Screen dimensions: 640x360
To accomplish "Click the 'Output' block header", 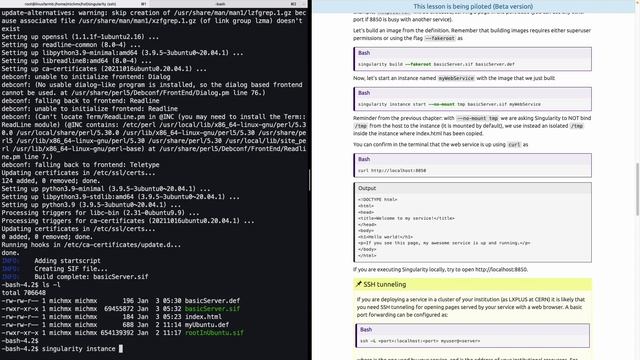I will coord(473,188).
